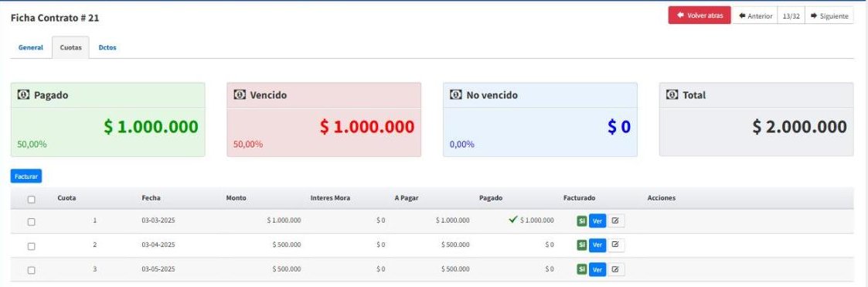Click the date 03-03-2025
The image size is (868, 287).
pyautogui.click(x=158, y=220)
